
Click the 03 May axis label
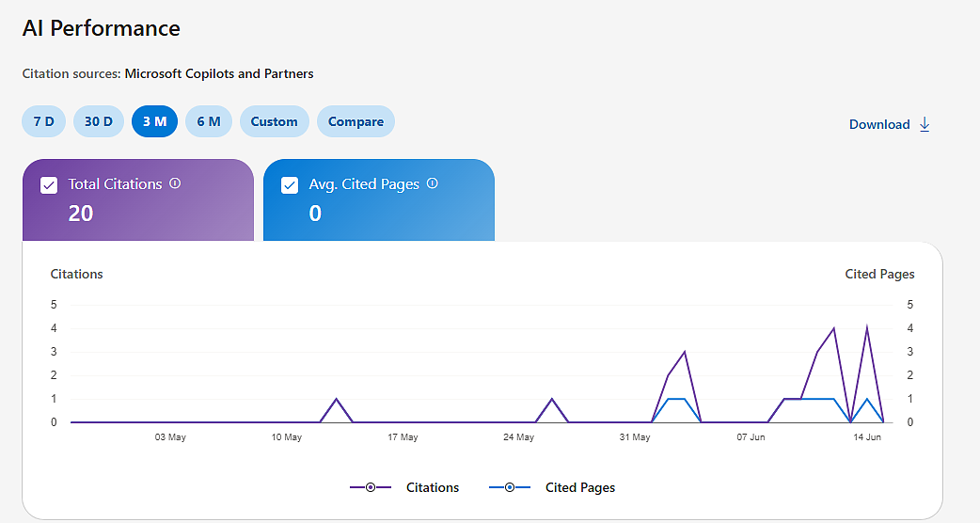[170, 436]
